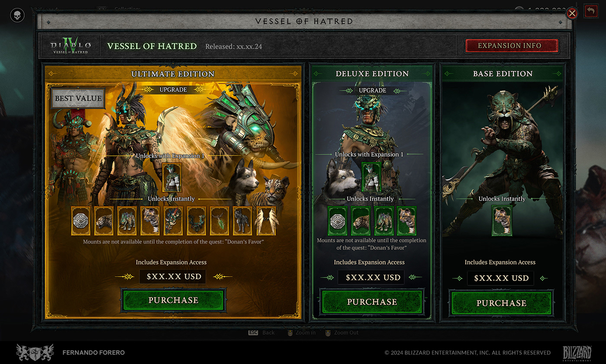Click the Deluxe Edition header tab
The image size is (606, 364).
372,74
